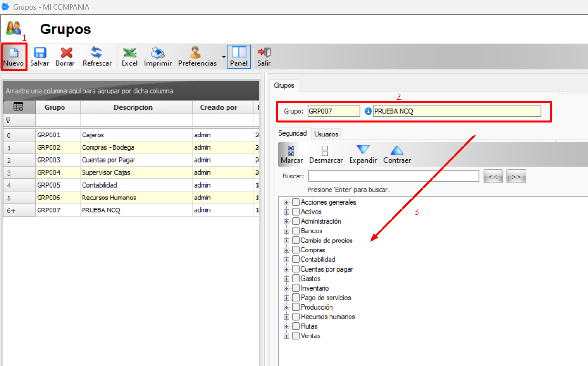Screen dimensions: 588x366
Task: Delete the group using Borrar
Action: tap(65, 56)
